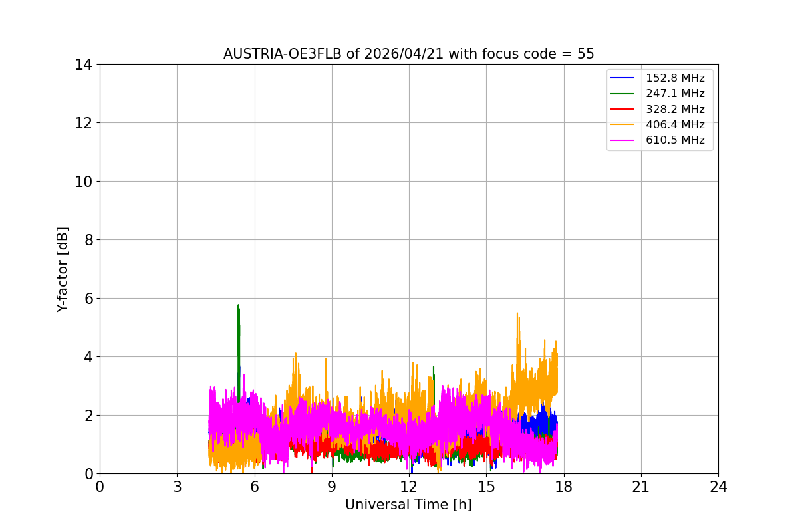Click the red line swatch in legend

pos(623,109)
